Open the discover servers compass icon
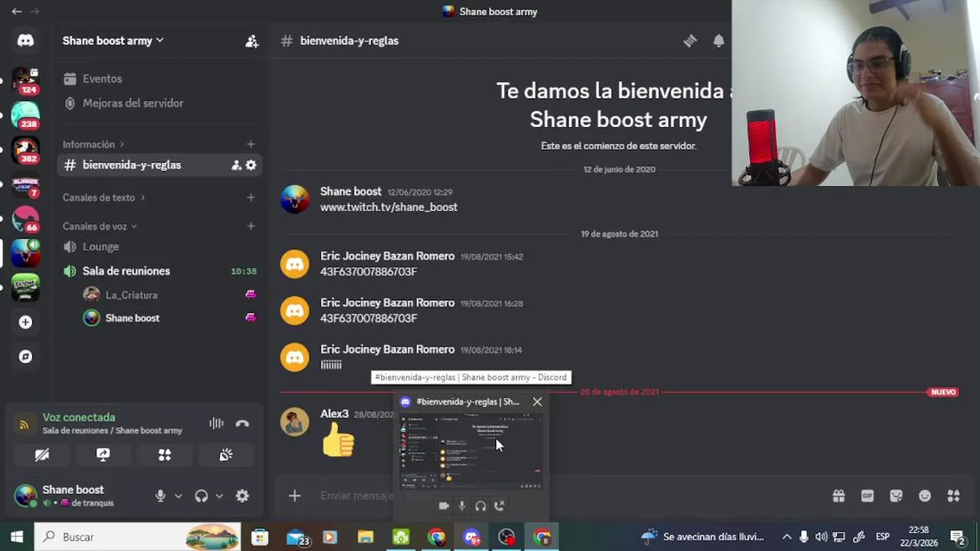Viewport: 980px width, 551px height. point(25,357)
